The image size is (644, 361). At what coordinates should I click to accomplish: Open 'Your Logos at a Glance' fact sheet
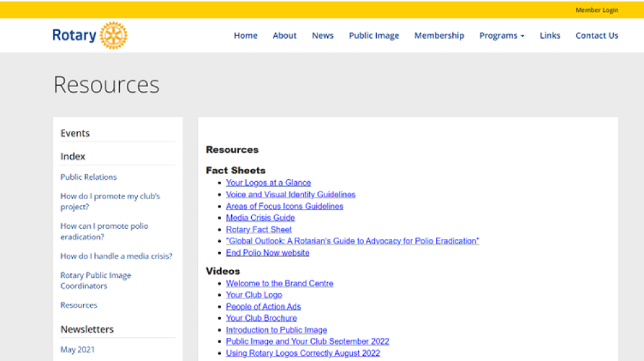coord(268,183)
